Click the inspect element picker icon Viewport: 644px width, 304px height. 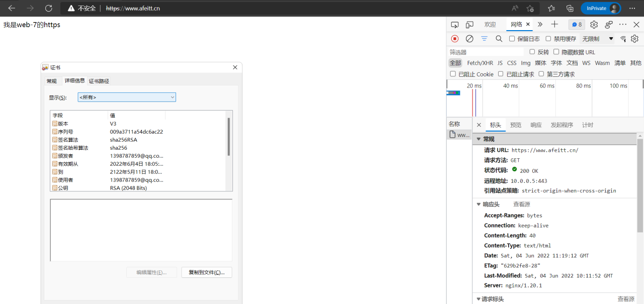[x=455, y=25]
